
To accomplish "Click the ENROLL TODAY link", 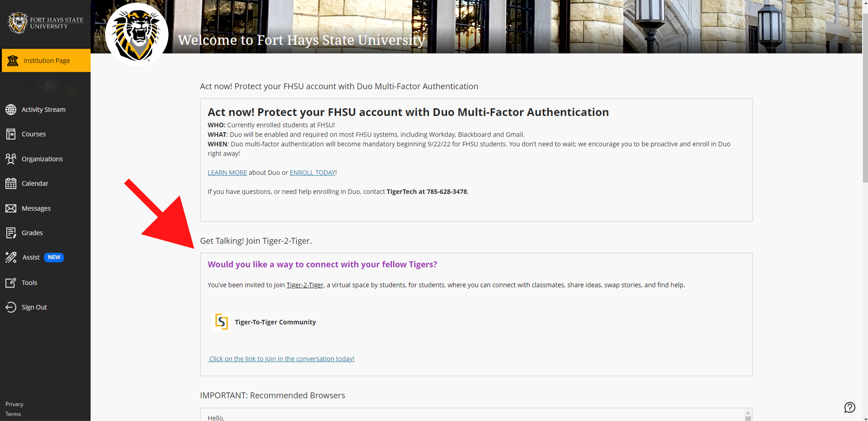I will [313, 173].
